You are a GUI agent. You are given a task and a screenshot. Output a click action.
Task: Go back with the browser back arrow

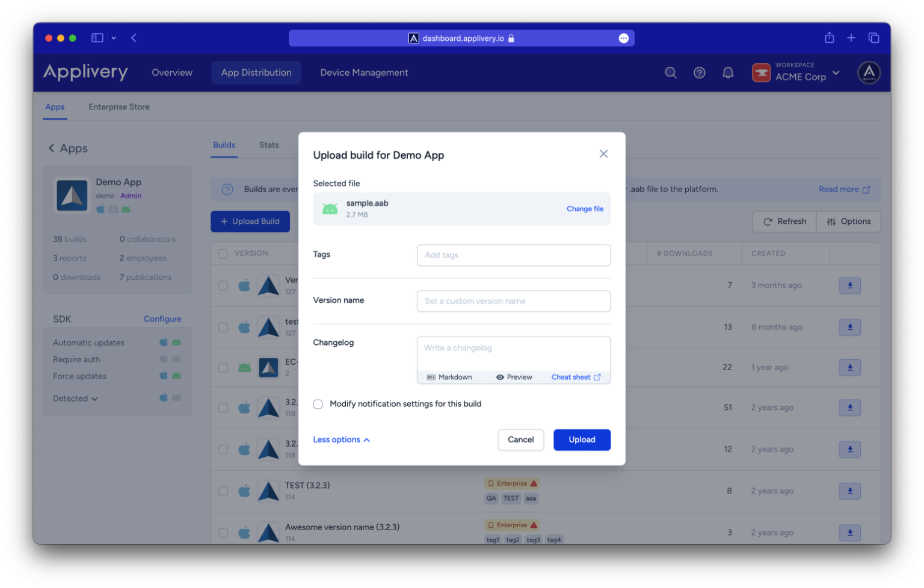(134, 38)
